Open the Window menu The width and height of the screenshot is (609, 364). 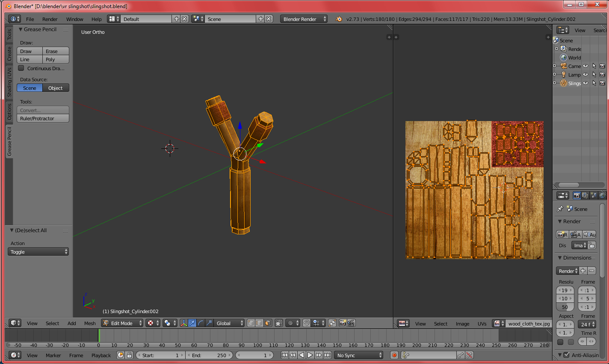click(x=75, y=19)
